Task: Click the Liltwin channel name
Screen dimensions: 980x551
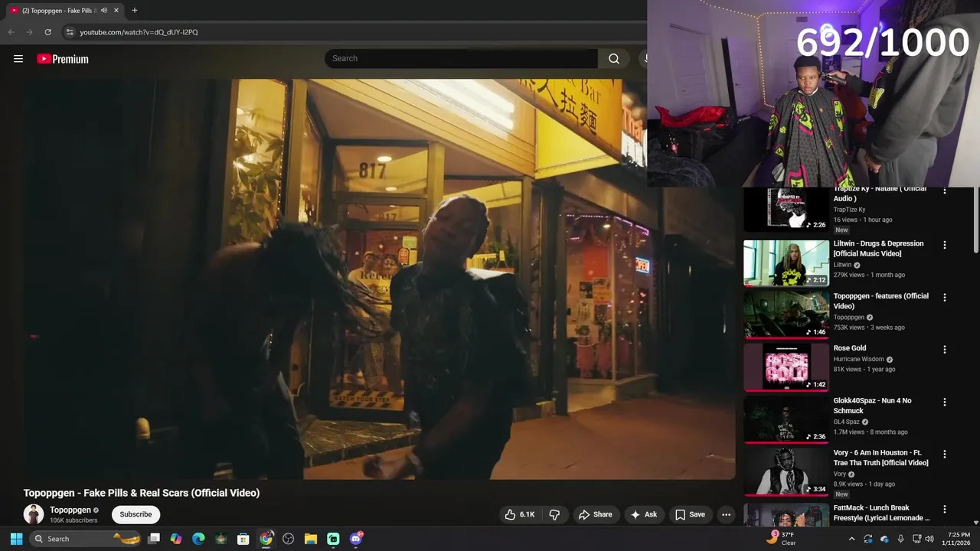Action: (842, 265)
